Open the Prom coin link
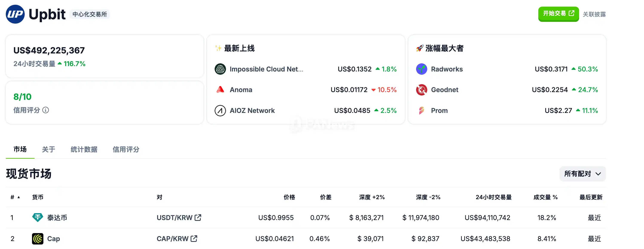Screen dimensions: 644x249 439,111
